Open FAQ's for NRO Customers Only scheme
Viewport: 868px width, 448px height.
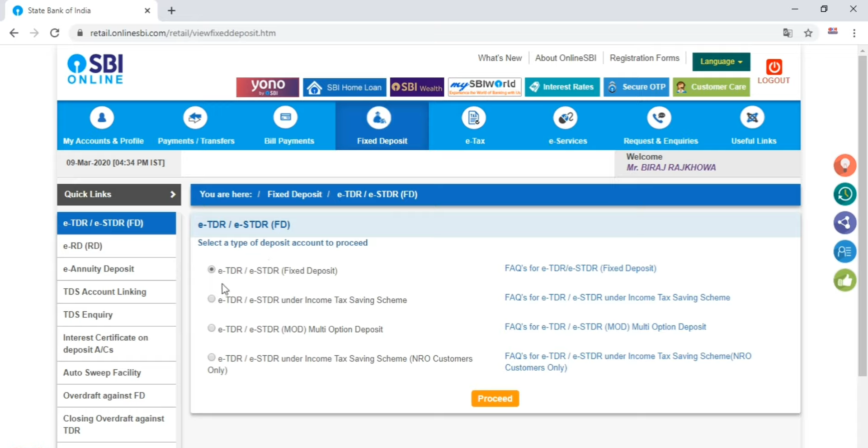[x=628, y=362]
